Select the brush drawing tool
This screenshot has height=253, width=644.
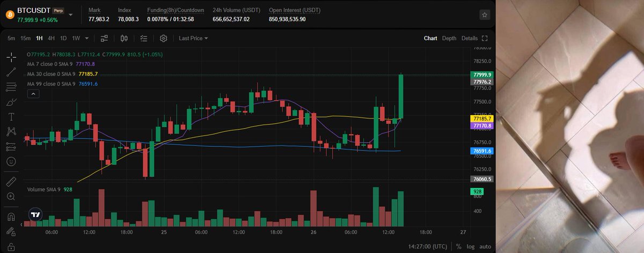pos(11,102)
